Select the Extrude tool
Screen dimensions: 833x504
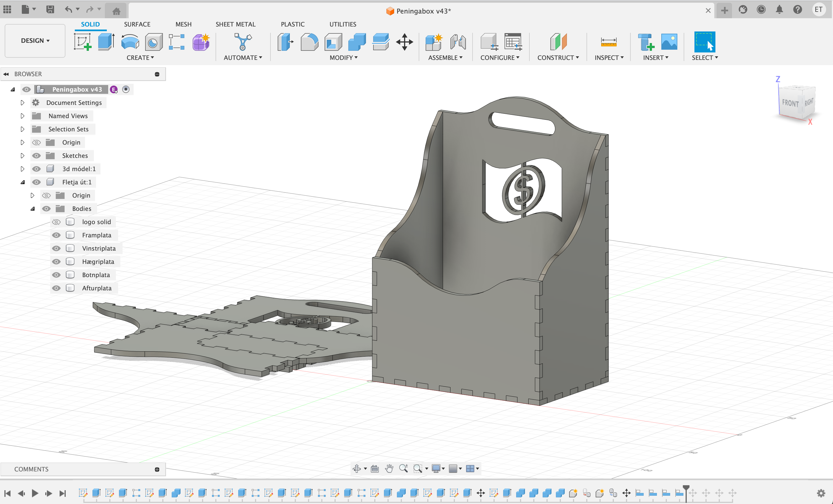pos(106,42)
